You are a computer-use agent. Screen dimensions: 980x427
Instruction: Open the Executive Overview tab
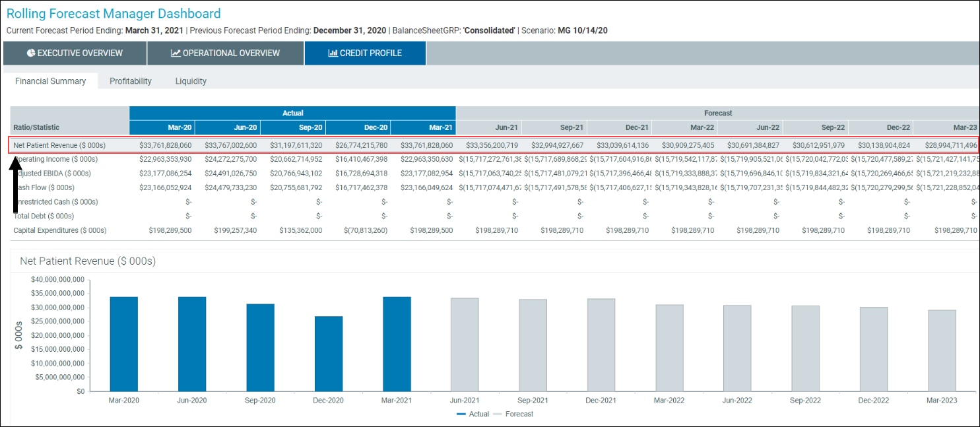tap(75, 53)
